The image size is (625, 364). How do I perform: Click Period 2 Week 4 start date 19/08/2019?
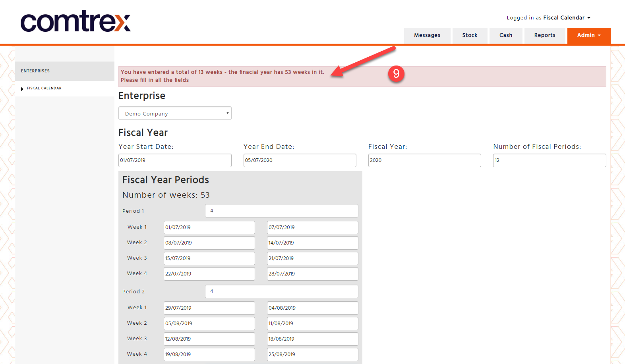(209, 354)
